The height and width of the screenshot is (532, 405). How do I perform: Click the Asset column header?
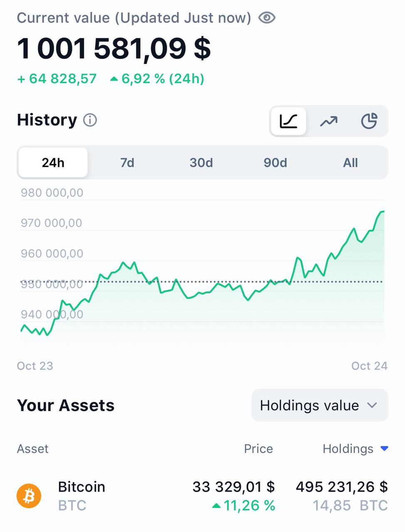point(32,449)
